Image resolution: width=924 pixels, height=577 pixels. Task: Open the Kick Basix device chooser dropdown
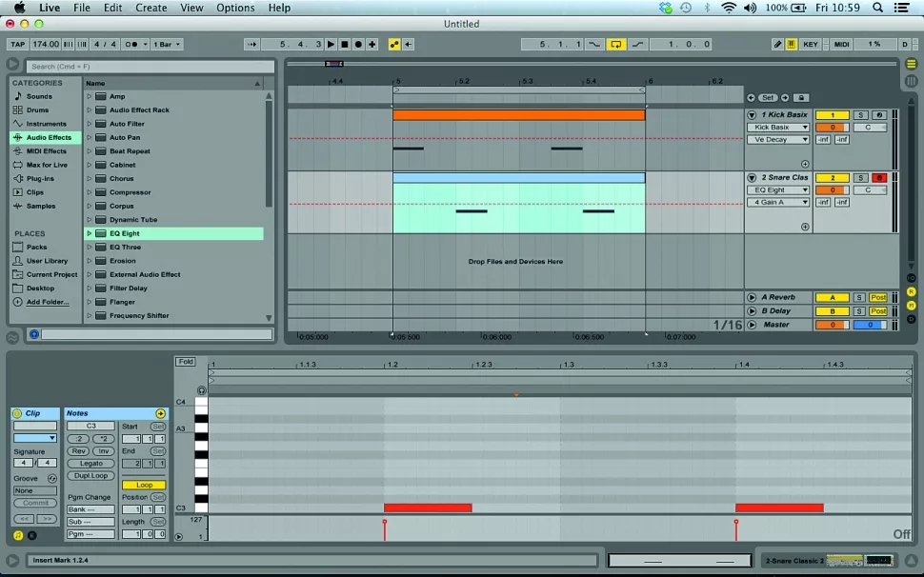point(777,128)
